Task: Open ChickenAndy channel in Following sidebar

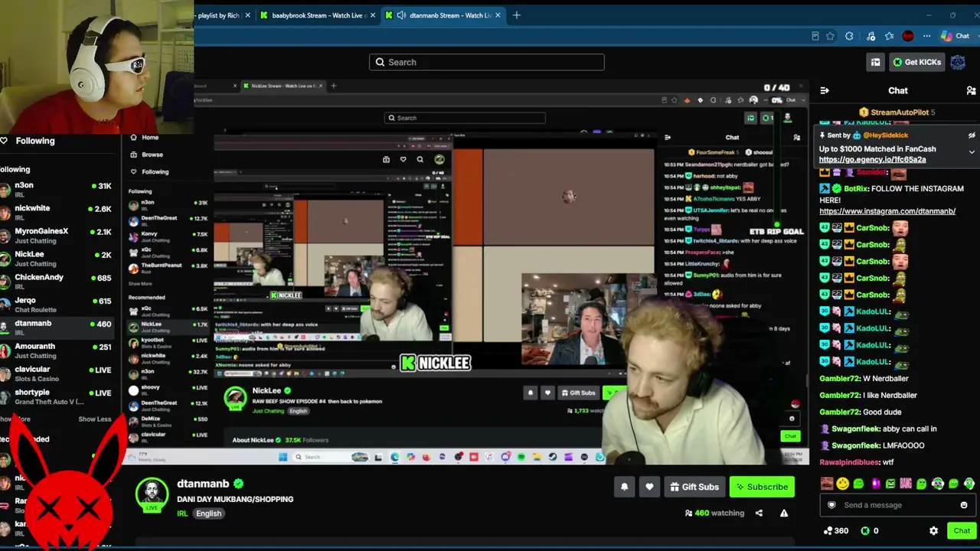Action: pyautogui.click(x=57, y=282)
